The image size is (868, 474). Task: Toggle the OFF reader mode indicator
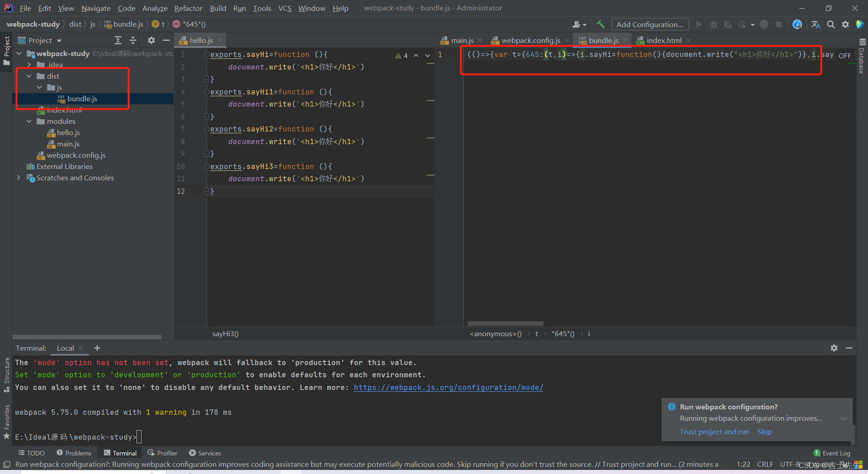point(844,56)
